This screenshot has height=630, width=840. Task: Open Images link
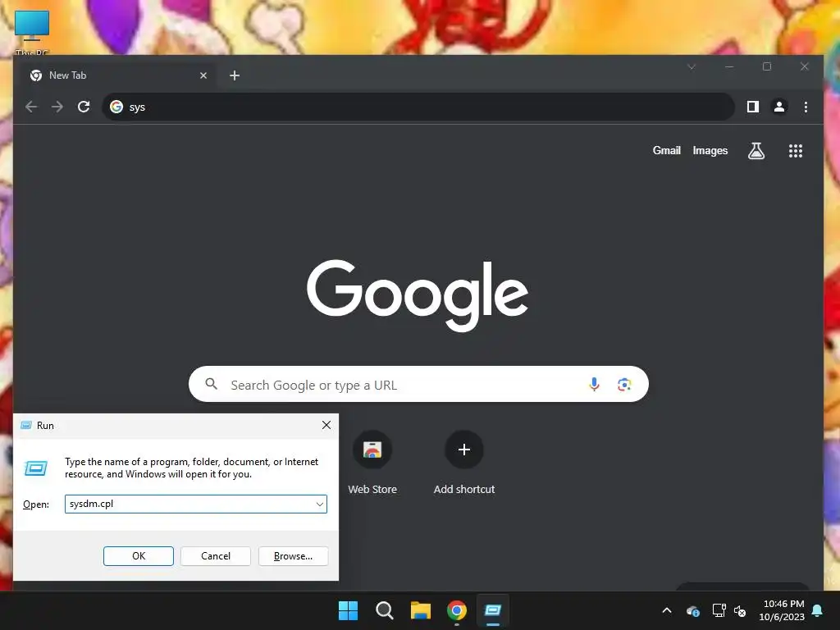coord(710,151)
